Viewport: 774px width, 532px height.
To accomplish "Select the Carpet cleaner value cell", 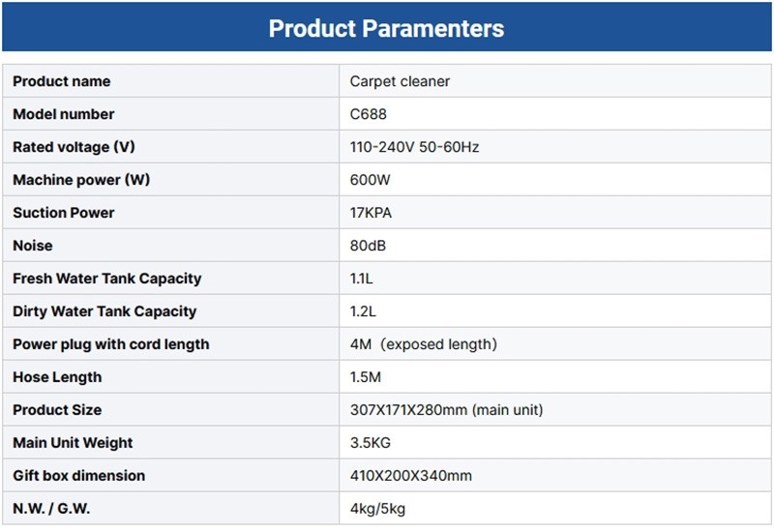I will [400, 81].
